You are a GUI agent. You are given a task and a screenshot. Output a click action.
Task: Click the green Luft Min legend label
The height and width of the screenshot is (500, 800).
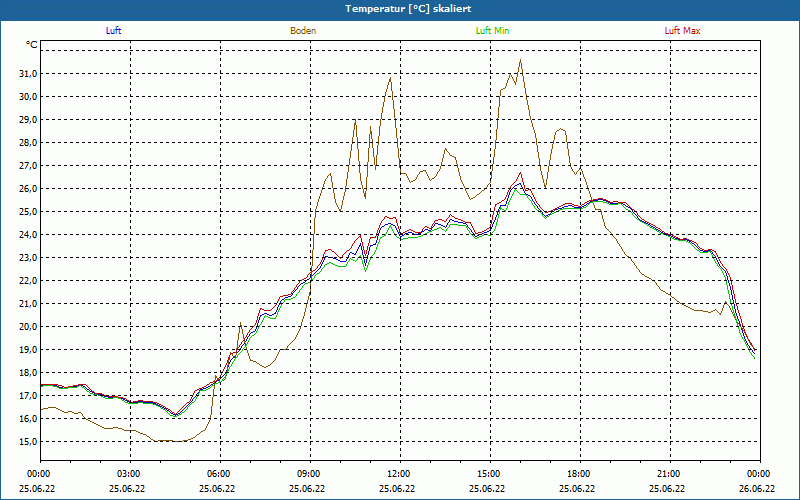pyautogui.click(x=493, y=31)
